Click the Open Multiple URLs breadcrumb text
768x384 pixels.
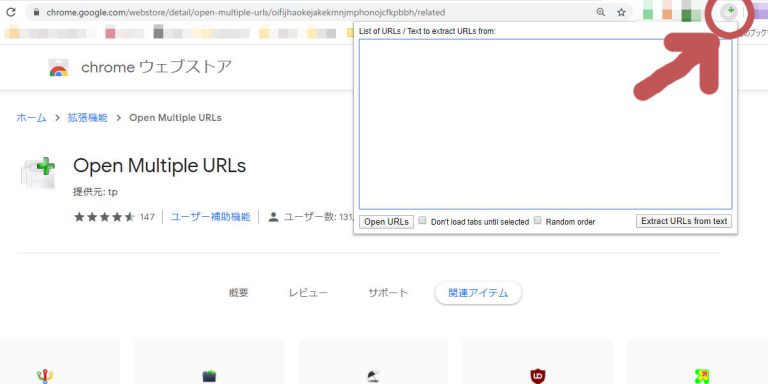tap(175, 118)
